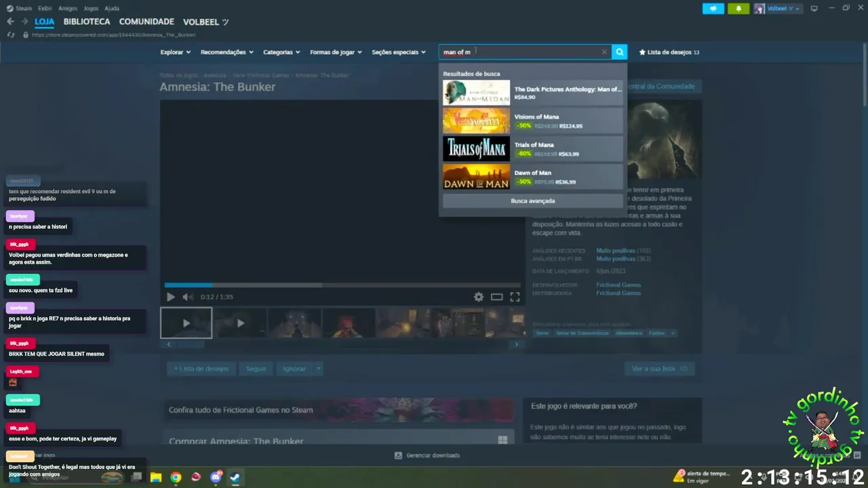Open Confira tudo de Frictional Games banner

click(339, 410)
